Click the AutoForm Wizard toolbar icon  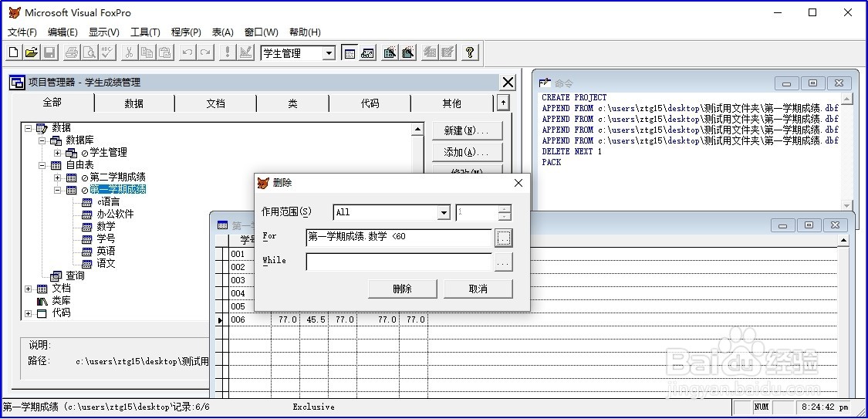click(430, 52)
